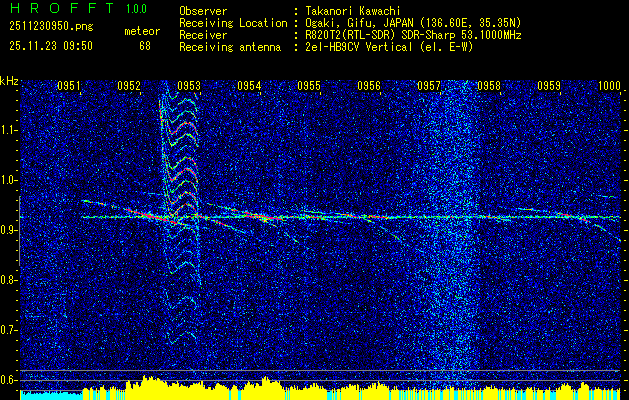Click the HROFFT title text
The height and width of the screenshot is (400, 629).
(x=52, y=8)
